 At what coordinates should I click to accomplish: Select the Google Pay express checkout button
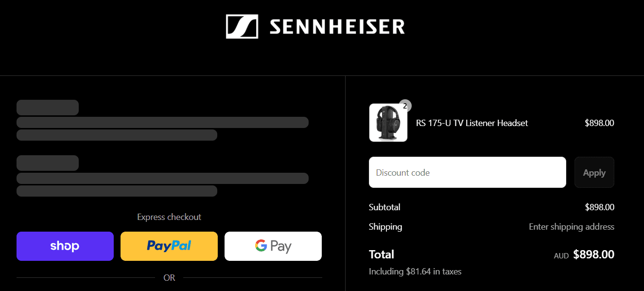click(x=273, y=246)
